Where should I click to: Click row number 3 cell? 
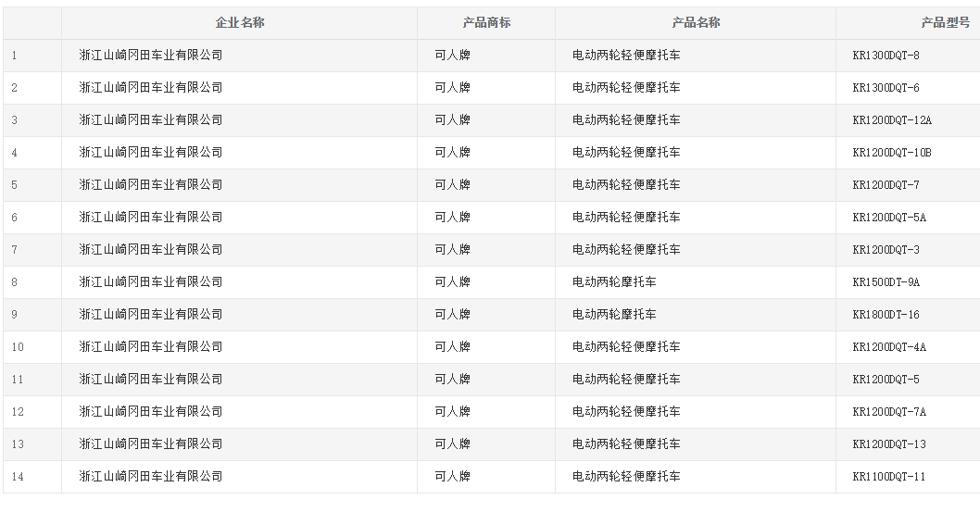(32, 120)
